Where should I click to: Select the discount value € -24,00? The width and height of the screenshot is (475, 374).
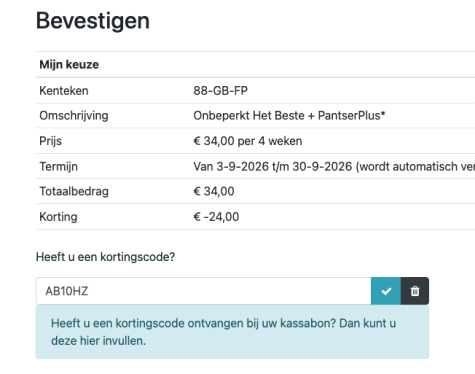216,217
